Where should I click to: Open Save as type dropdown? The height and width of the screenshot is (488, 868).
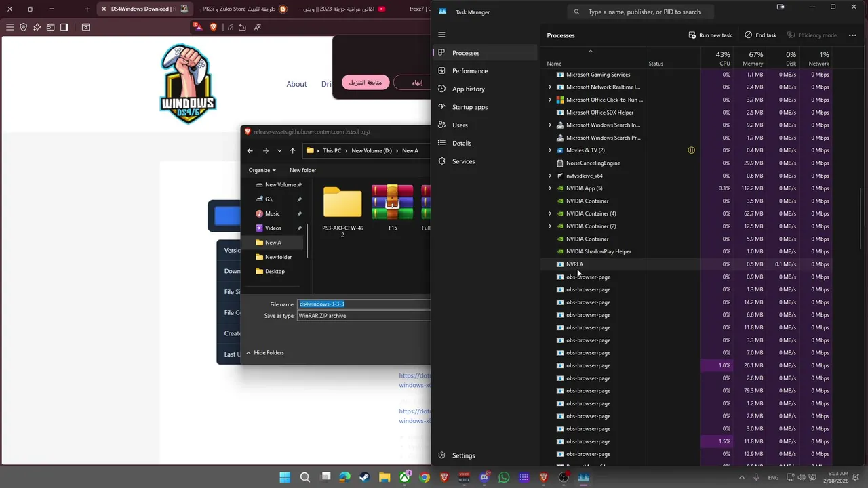click(x=364, y=316)
